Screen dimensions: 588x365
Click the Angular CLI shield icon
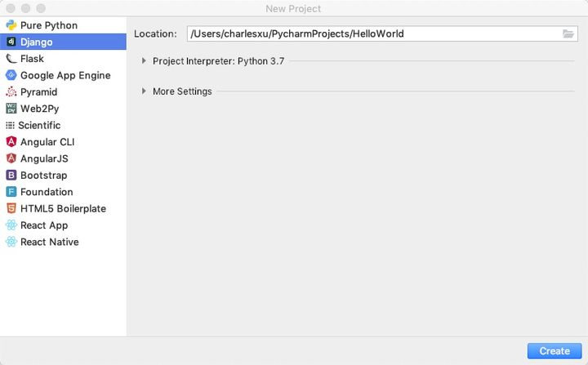tap(11, 142)
